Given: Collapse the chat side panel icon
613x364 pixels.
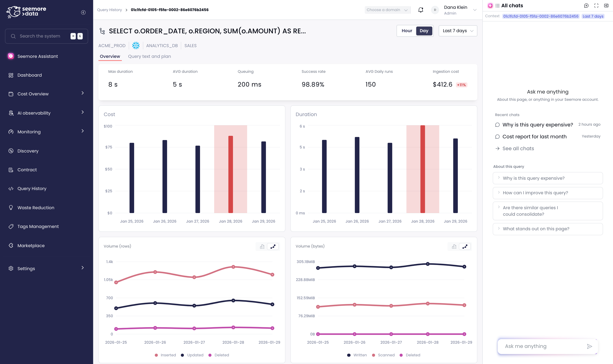Looking at the screenshot, I should [x=606, y=6].
